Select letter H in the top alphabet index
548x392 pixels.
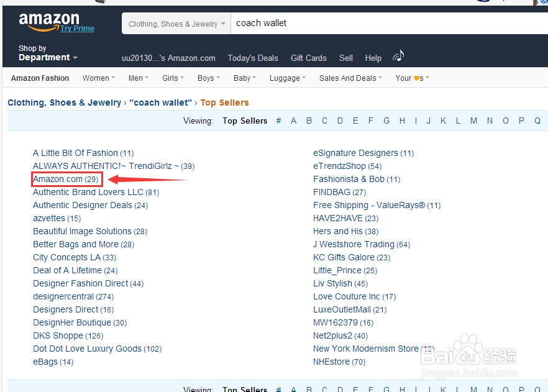[402, 121]
